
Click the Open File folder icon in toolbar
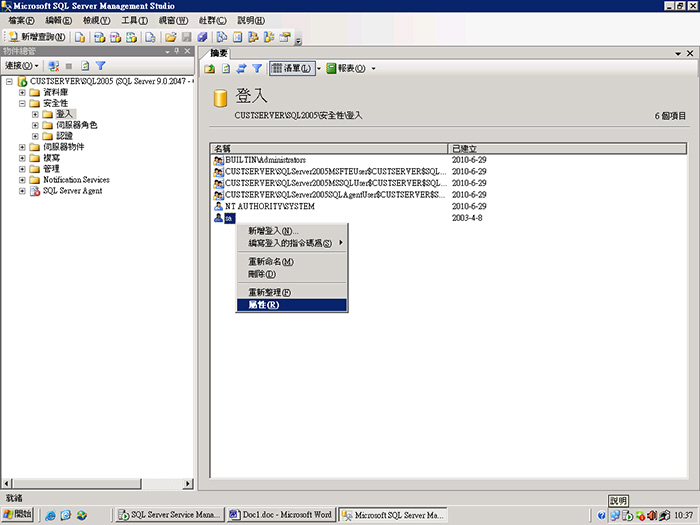click(170, 37)
